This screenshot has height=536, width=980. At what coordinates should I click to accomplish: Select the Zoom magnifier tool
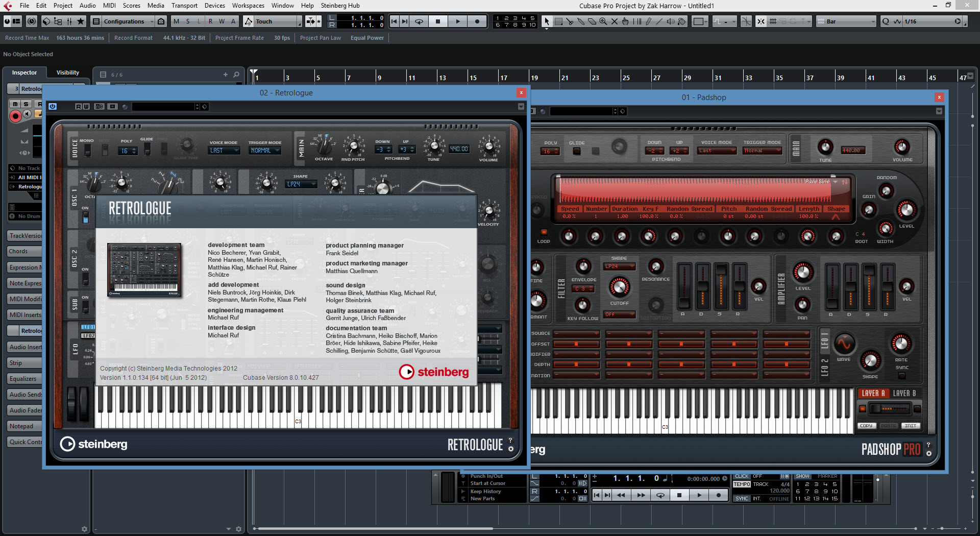click(603, 21)
